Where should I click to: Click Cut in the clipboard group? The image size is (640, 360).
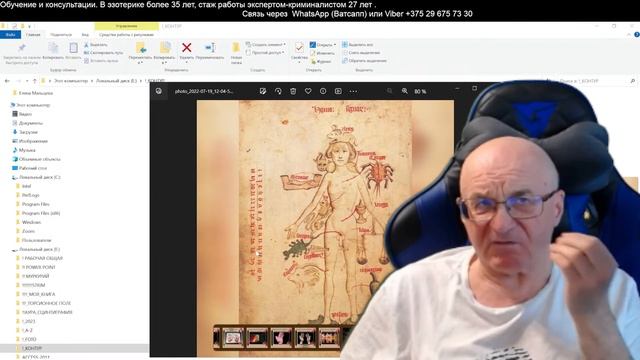tap(96, 45)
